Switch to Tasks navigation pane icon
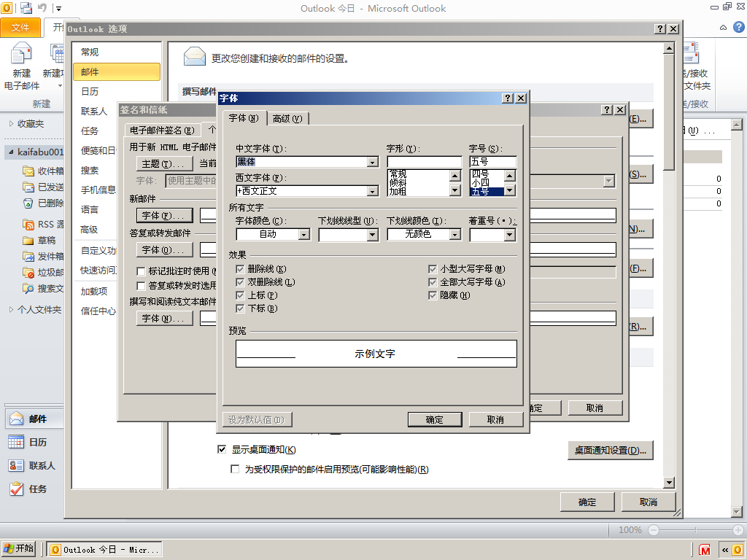Image resolution: width=747 pixels, height=560 pixels. (16, 489)
